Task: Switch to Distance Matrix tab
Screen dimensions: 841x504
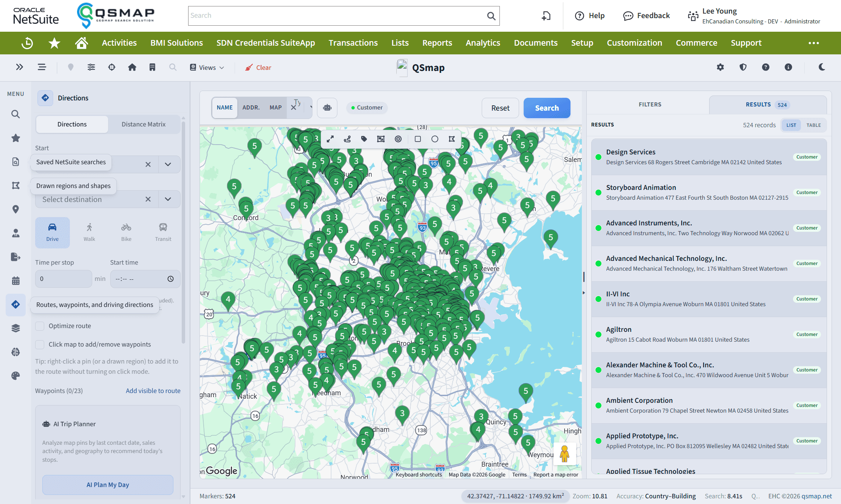Action: click(x=143, y=124)
